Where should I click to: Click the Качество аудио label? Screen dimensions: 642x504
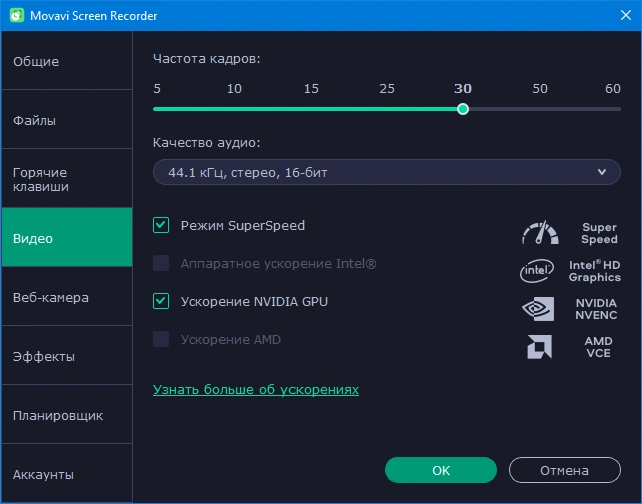tap(207, 142)
